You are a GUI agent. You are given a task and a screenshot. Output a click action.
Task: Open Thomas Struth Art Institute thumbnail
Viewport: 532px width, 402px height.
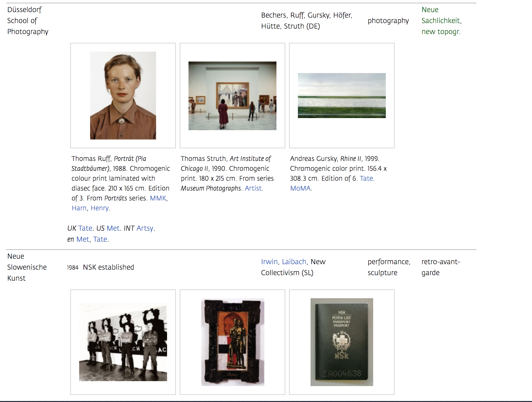pyautogui.click(x=232, y=96)
